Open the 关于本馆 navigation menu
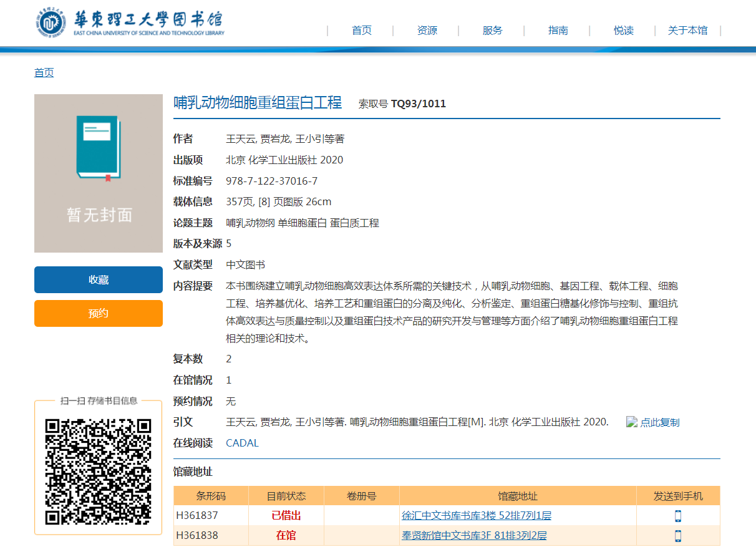The height and width of the screenshot is (547, 756). pos(687,31)
